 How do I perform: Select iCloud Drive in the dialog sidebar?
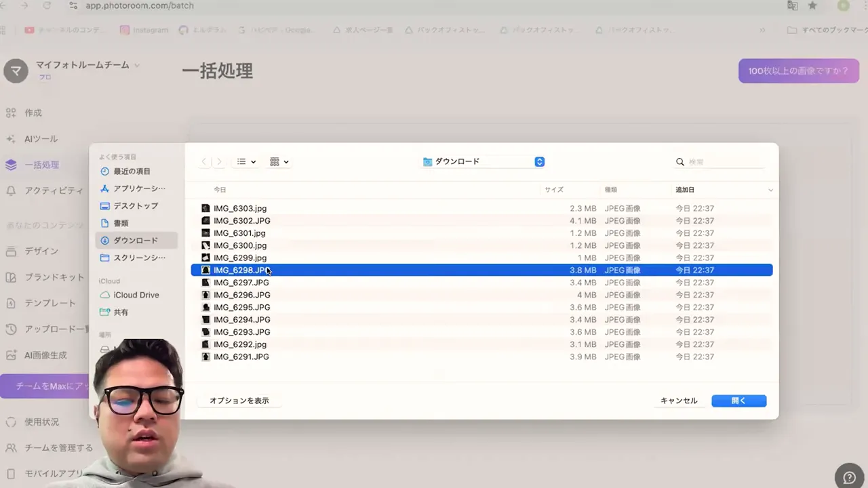coord(135,295)
